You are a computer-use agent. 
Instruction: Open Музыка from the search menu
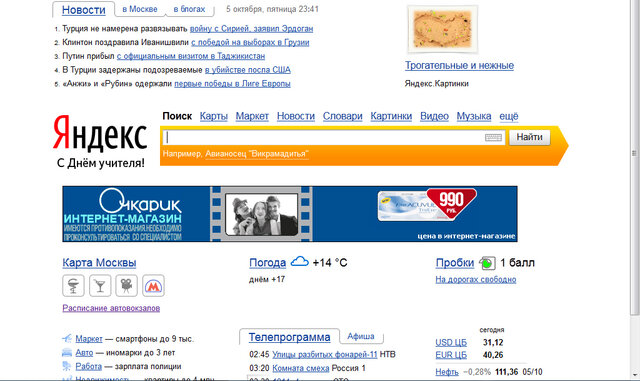coord(473,116)
